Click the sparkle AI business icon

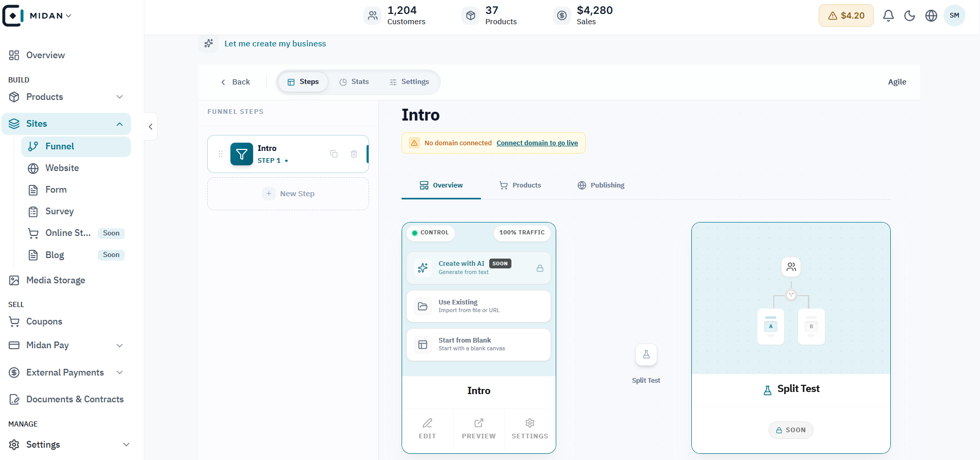209,43
